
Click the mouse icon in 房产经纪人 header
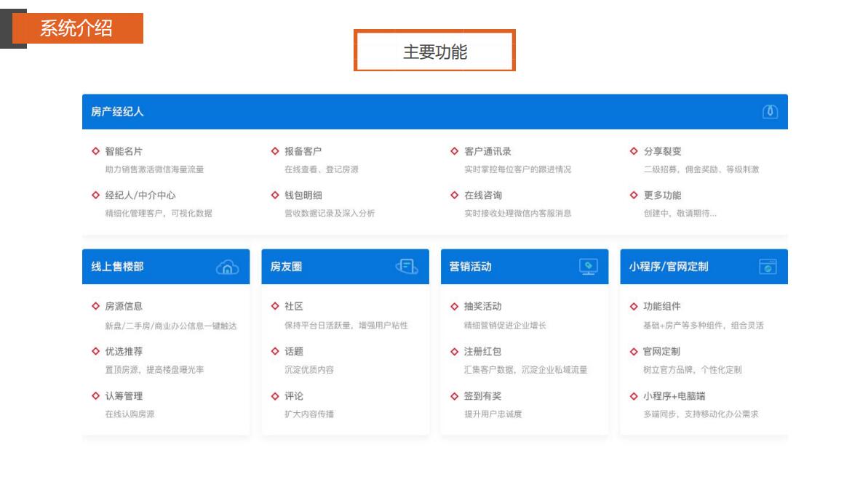770,112
